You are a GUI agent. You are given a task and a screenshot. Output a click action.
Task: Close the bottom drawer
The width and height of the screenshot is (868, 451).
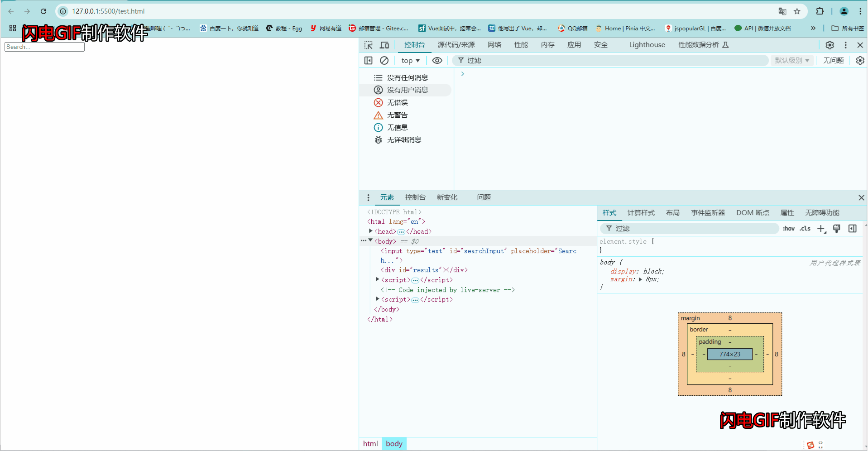coord(861,197)
